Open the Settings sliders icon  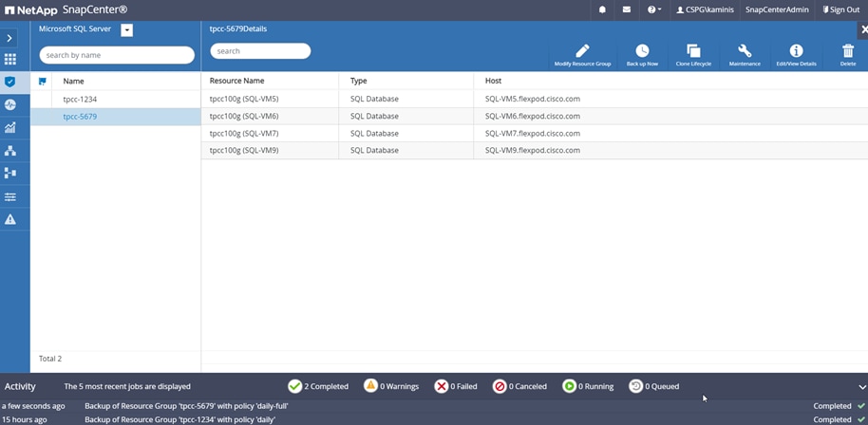pos(9,196)
